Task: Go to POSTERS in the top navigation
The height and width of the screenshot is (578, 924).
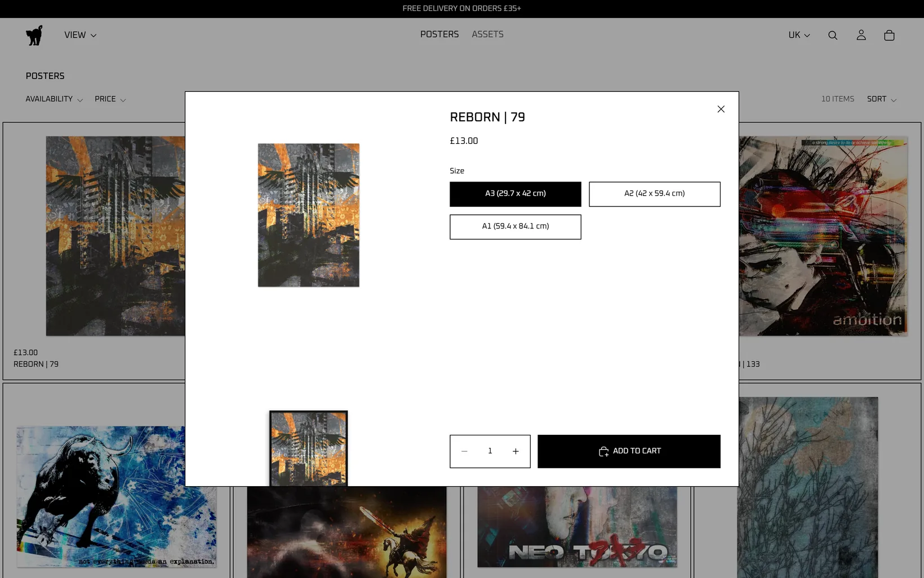Action: [439, 34]
